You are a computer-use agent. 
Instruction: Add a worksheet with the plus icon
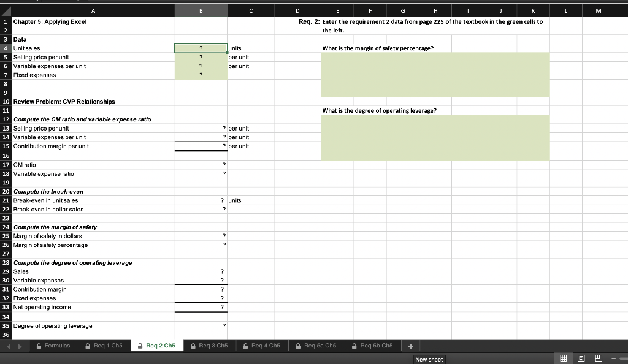point(410,345)
